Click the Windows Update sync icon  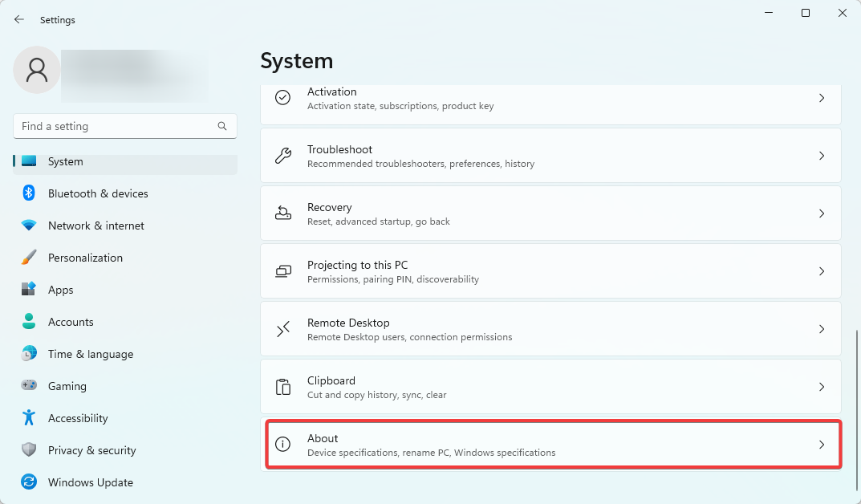(x=29, y=482)
